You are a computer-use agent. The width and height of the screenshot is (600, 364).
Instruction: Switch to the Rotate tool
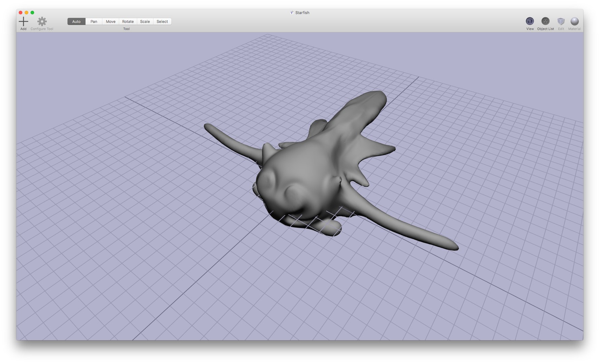point(128,22)
